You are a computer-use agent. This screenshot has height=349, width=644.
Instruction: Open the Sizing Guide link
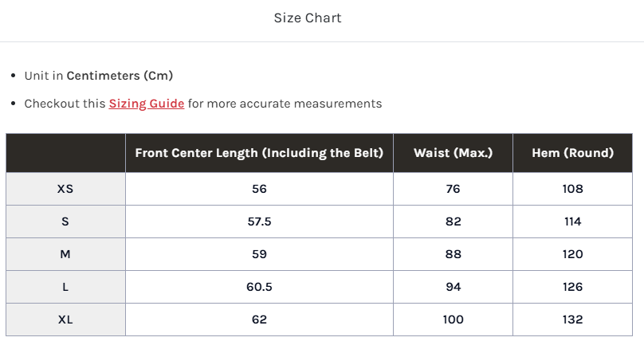pos(147,104)
